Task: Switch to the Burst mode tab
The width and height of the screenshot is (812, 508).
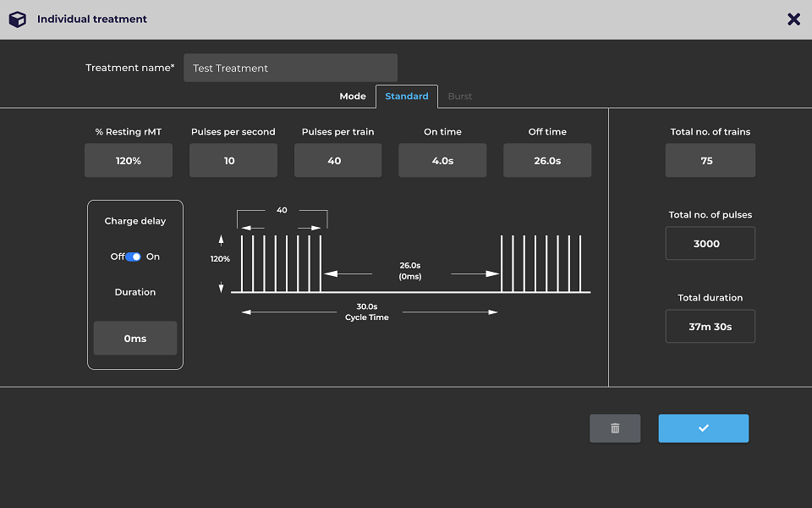Action: 460,97
